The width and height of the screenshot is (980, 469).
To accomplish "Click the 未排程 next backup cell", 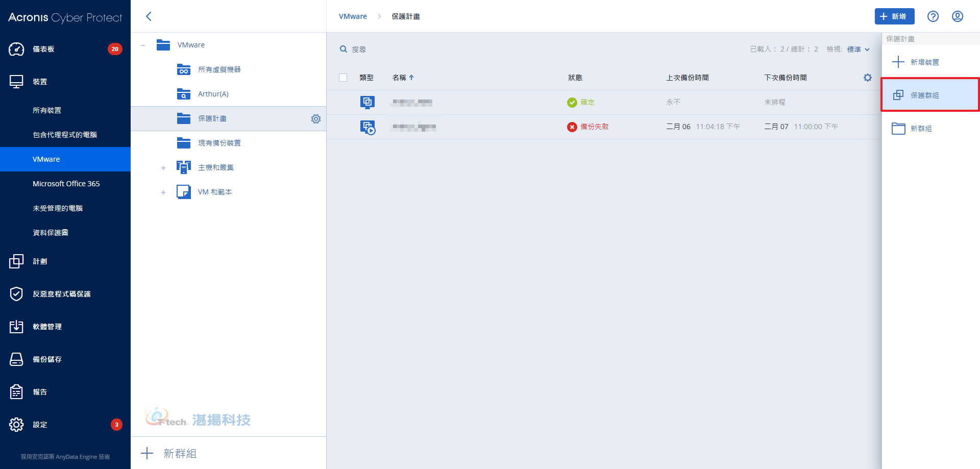I will [774, 102].
